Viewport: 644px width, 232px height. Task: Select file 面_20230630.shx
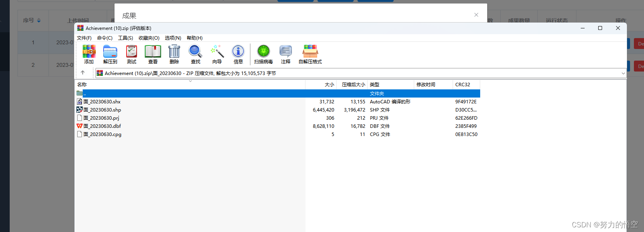coord(102,102)
